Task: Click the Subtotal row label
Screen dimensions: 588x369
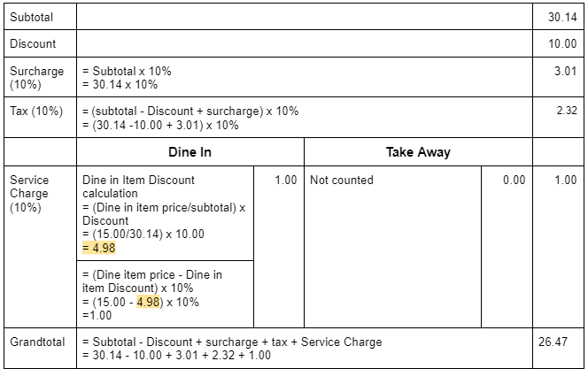Action: pos(30,18)
